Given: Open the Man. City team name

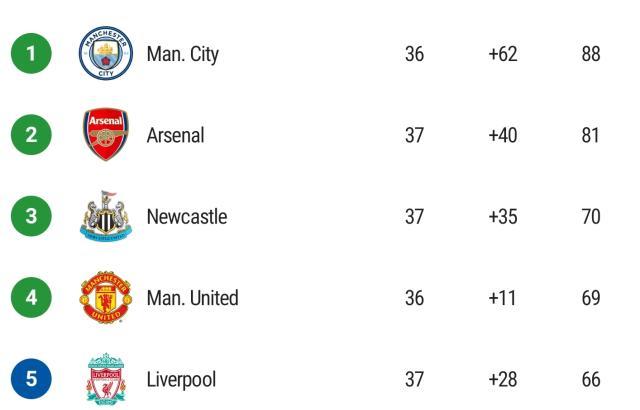Looking at the screenshot, I should tap(182, 54).
